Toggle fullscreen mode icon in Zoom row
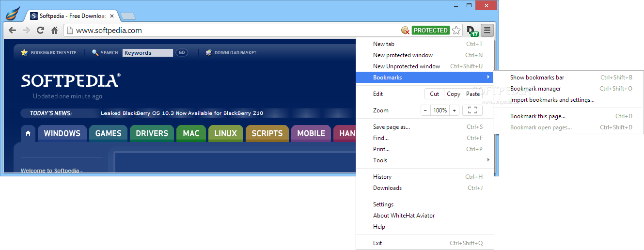This screenshot has width=644, height=250. pyautogui.click(x=472, y=110)
